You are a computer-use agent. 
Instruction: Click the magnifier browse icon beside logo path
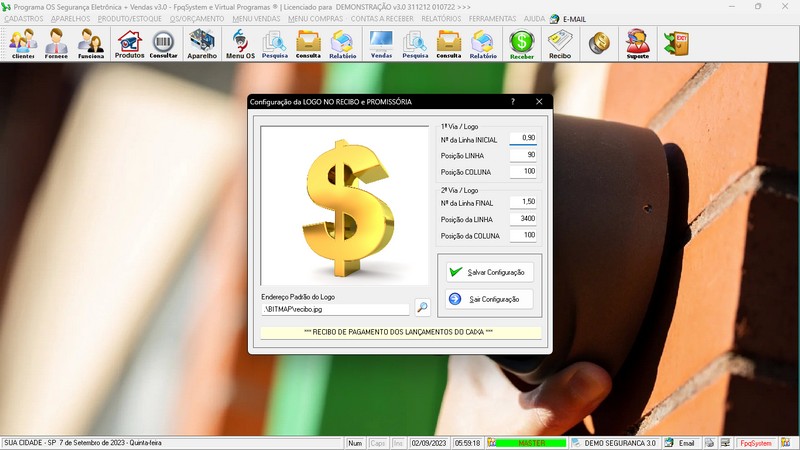click(x=423, y=308)
